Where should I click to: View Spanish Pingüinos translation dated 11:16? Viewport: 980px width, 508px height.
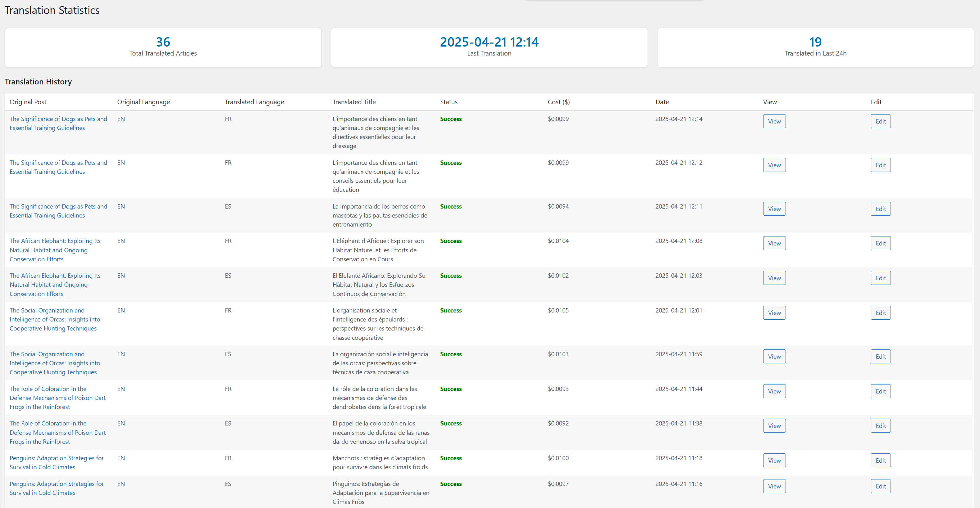coord(774,486)
